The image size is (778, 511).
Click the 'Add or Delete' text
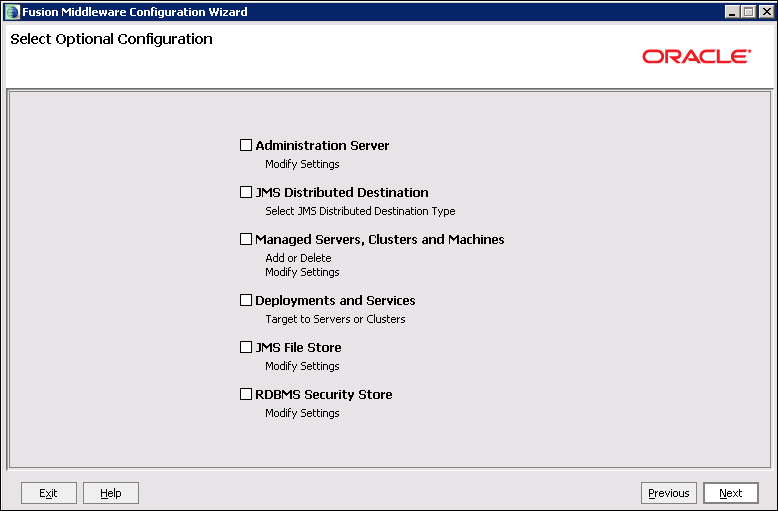[298, 258]
